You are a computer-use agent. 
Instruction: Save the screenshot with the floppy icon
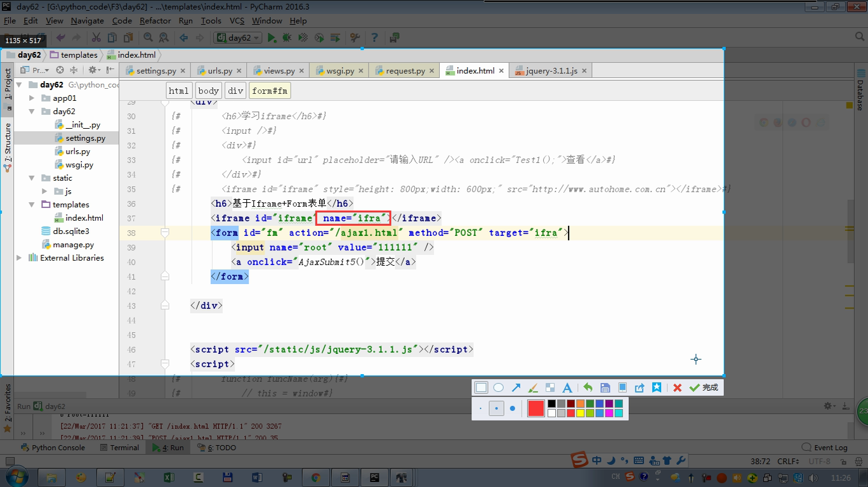(x=605, y=387)
